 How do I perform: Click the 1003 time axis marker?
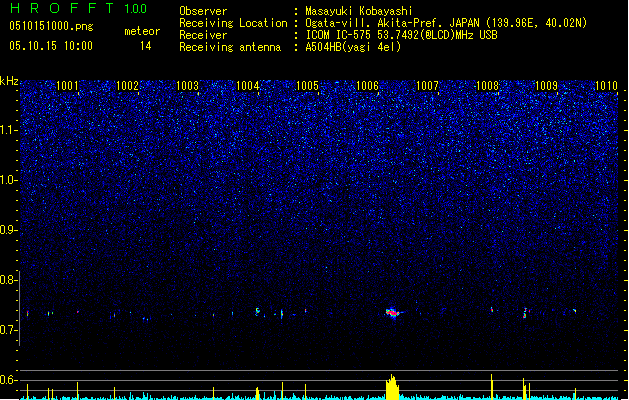187,86
